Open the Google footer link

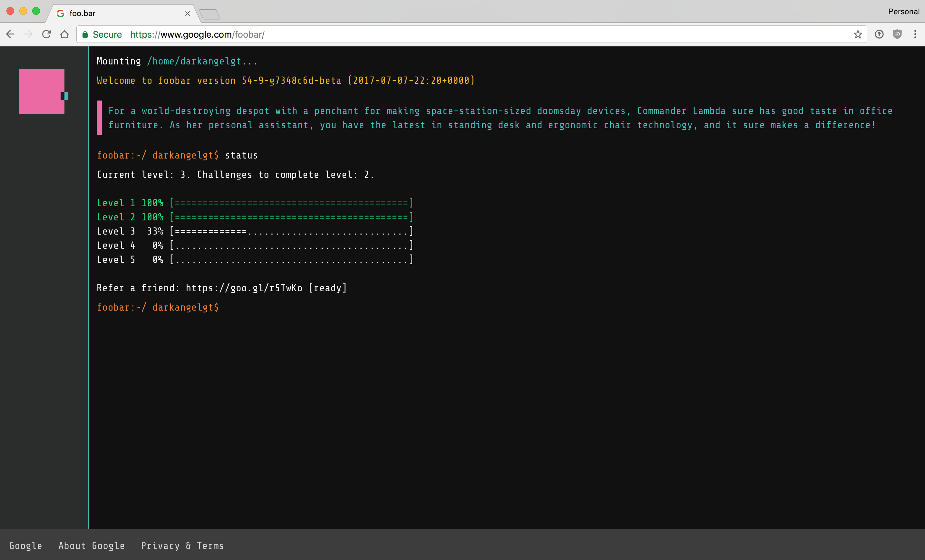(25, 546)
